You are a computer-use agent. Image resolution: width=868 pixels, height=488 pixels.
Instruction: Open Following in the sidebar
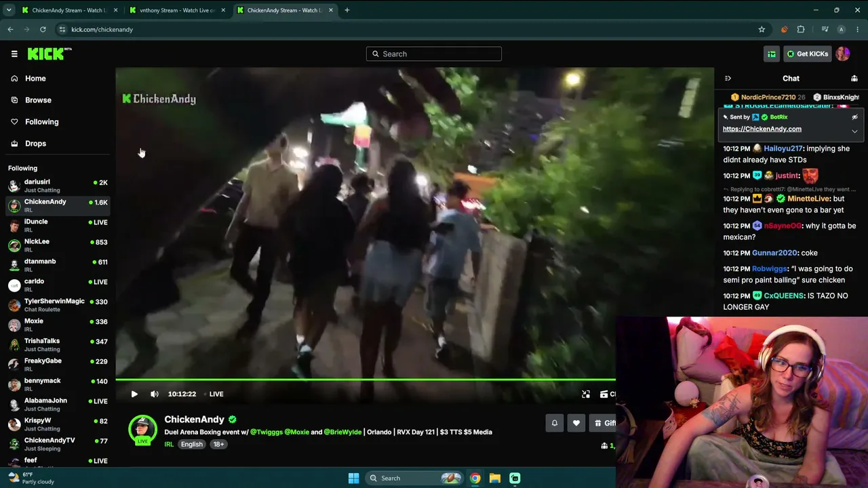coord(41,122)
